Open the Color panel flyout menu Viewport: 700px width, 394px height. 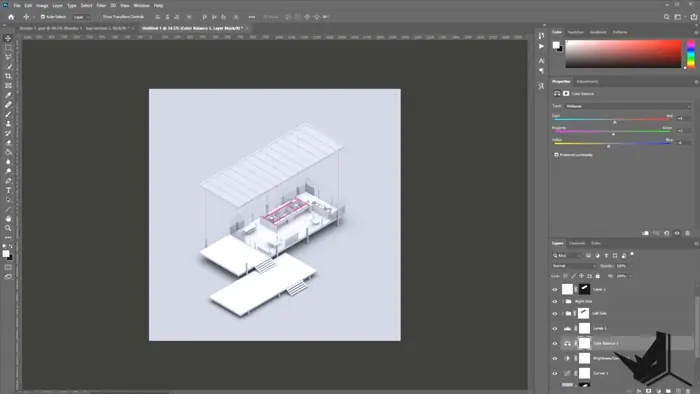click(696, 32)
